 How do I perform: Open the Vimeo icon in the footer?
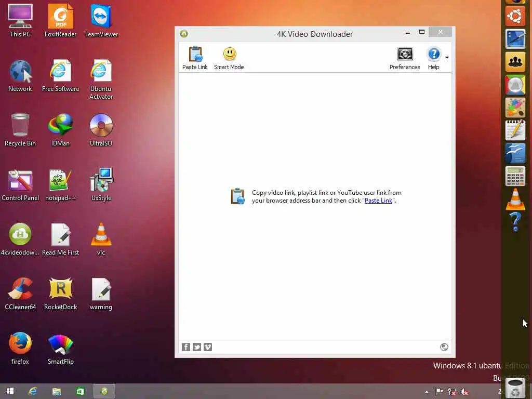coord(208,347)
